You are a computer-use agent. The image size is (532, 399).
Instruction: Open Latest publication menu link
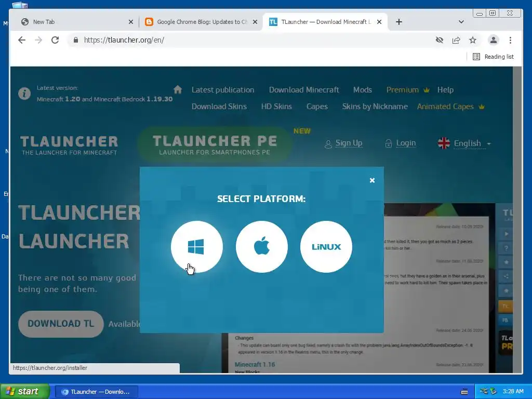(x=223, y=90)
